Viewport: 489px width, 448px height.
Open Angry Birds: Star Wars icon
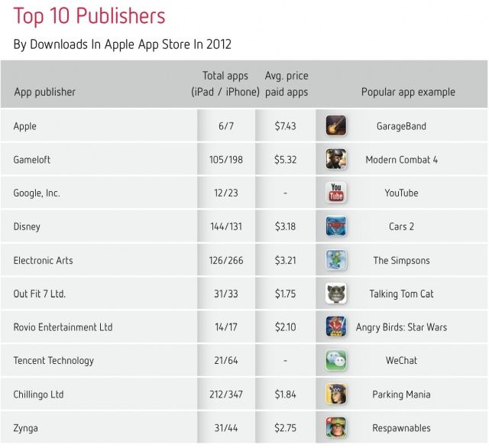[335, 327]
